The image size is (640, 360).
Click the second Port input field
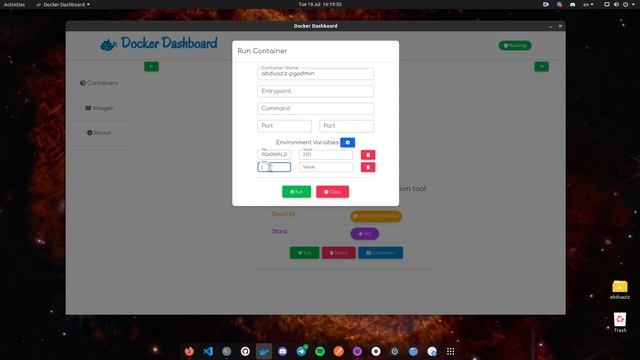347,126
